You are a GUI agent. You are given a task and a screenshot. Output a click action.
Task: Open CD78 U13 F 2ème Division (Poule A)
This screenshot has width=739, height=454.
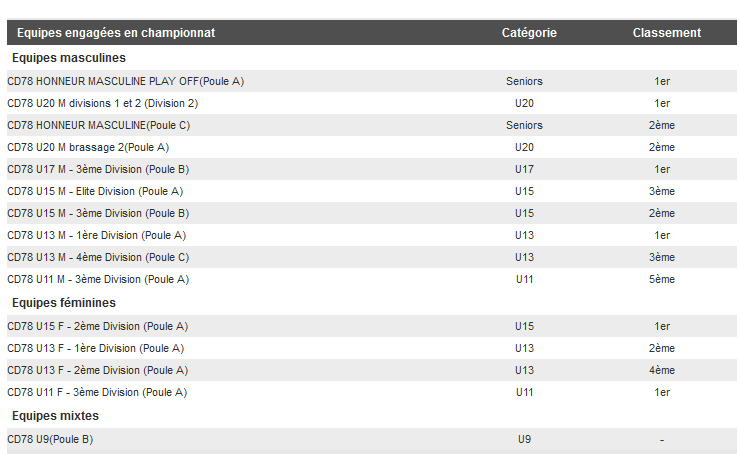coord(97,370)
